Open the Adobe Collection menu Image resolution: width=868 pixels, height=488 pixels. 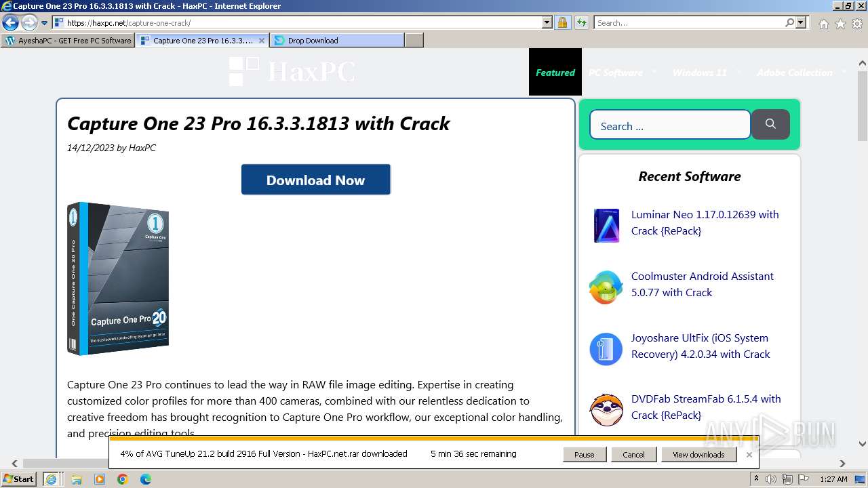point(795,73)
